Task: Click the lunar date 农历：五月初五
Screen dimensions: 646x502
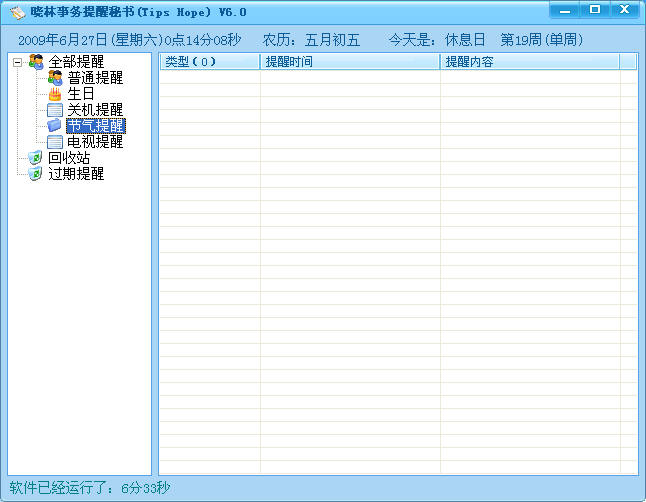Action: click(311, 40)
